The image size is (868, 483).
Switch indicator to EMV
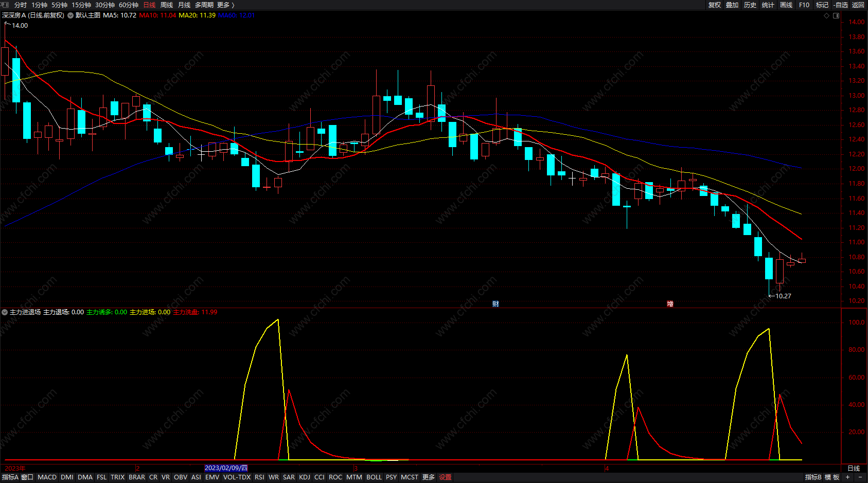[x=212, y=477]
